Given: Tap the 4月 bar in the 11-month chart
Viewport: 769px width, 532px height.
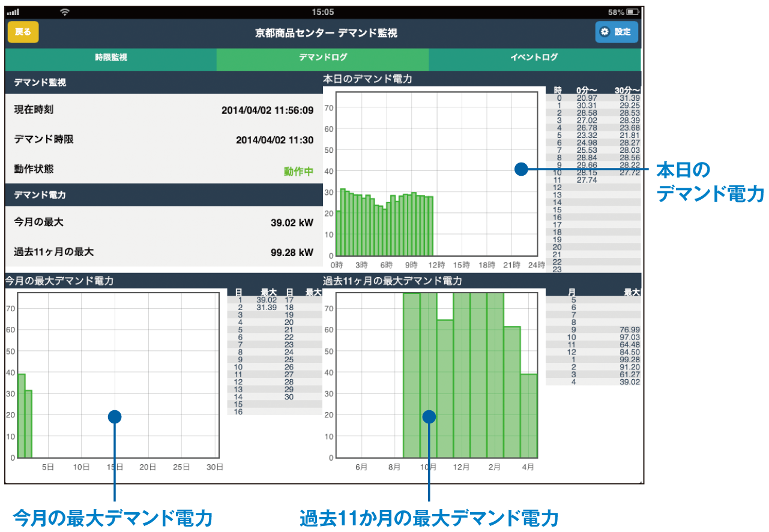Looking at the screenshot, I should click(x=529, y=416).
